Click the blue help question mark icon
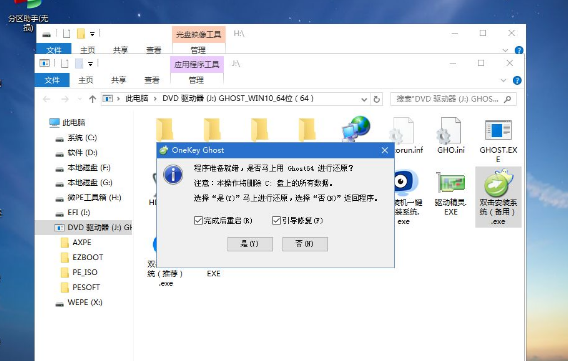Image resolution: width=568 pixels, height=361 pixels. click(x=517, y=80)
